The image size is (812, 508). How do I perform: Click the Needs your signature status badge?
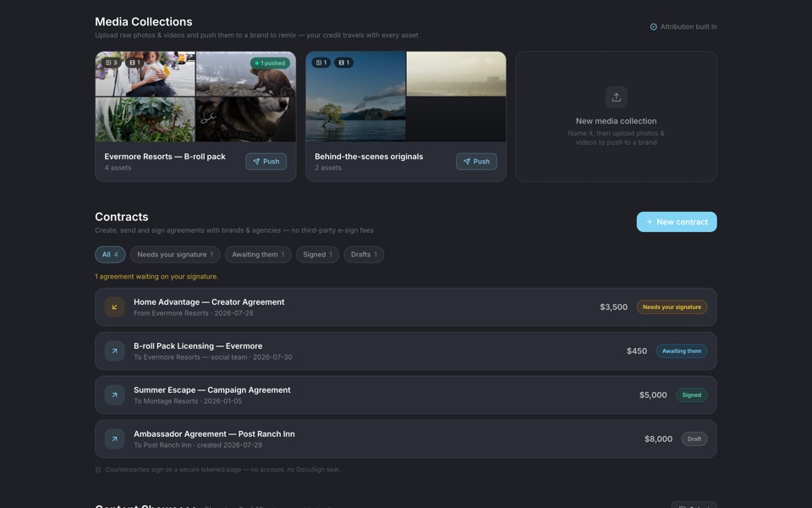coord(672,306)
